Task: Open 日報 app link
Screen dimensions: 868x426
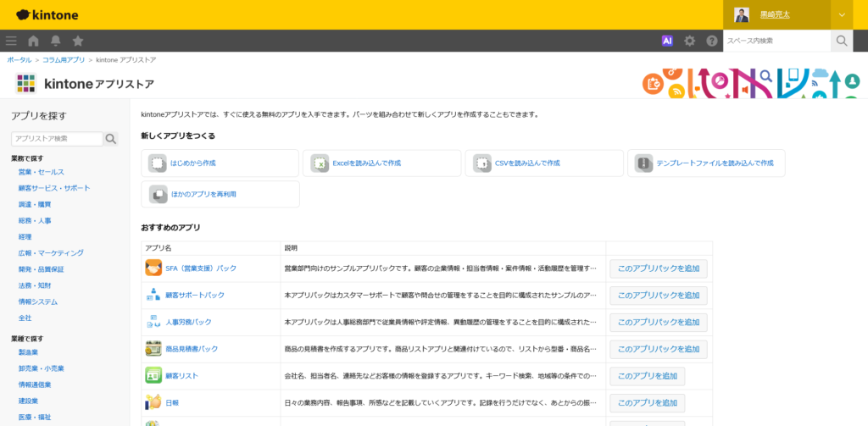Action: click(x=172, y=403)
